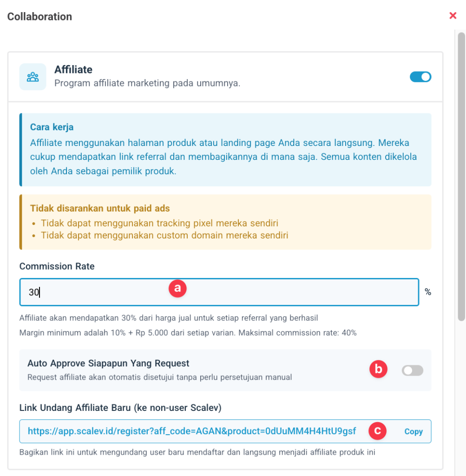Screen dimensions: 466x476
Task: Click the custom domain warning bullet
Action: click(x=164, y=235)
